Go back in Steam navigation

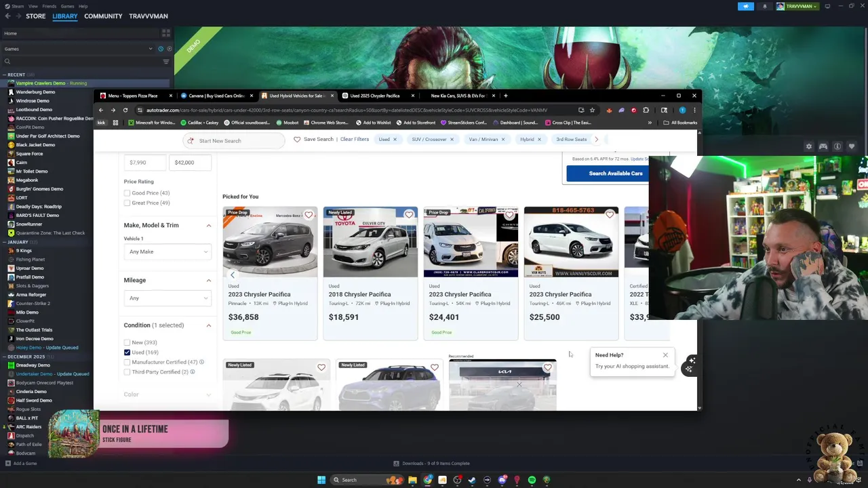pyautogui.click(x=7, y=16)
